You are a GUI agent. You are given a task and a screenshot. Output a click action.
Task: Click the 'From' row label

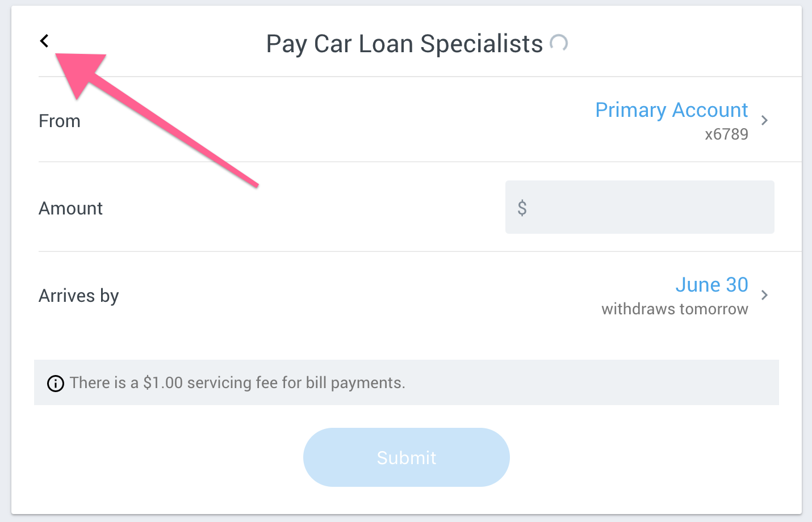(x=60, y=121)
